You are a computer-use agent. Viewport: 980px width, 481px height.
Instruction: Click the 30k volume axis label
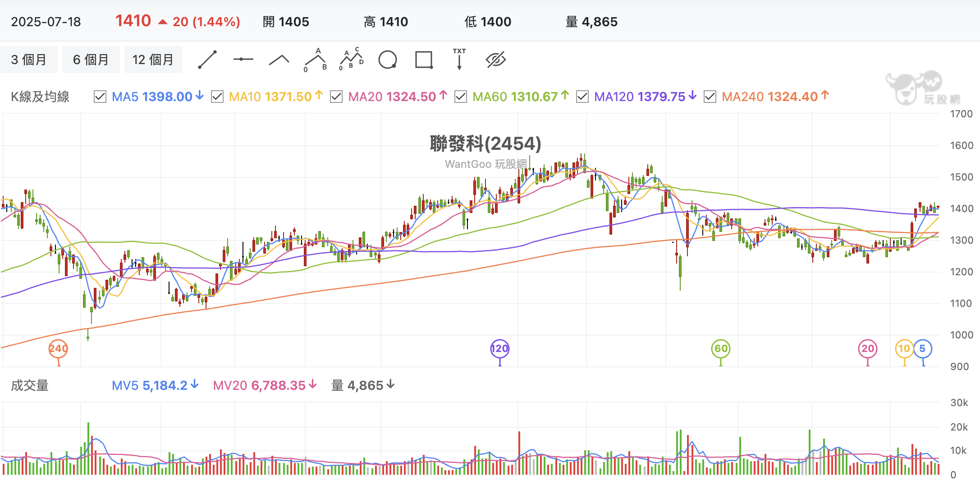point(959,402)
